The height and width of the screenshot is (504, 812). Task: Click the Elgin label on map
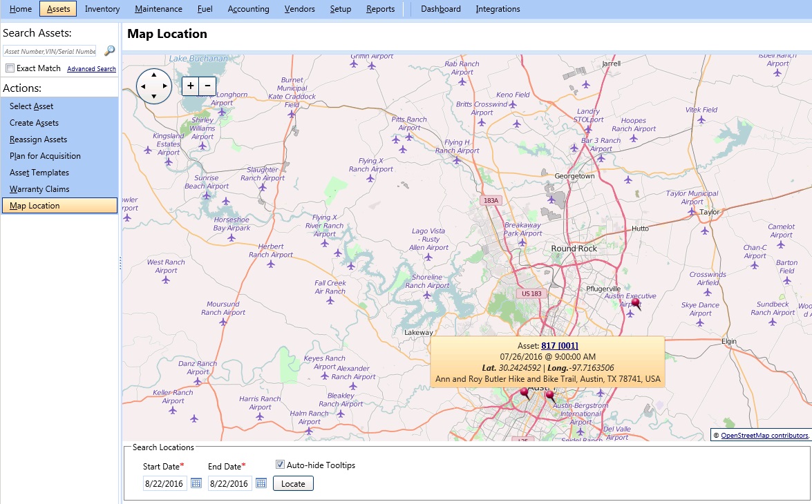(x=729, y=342)
